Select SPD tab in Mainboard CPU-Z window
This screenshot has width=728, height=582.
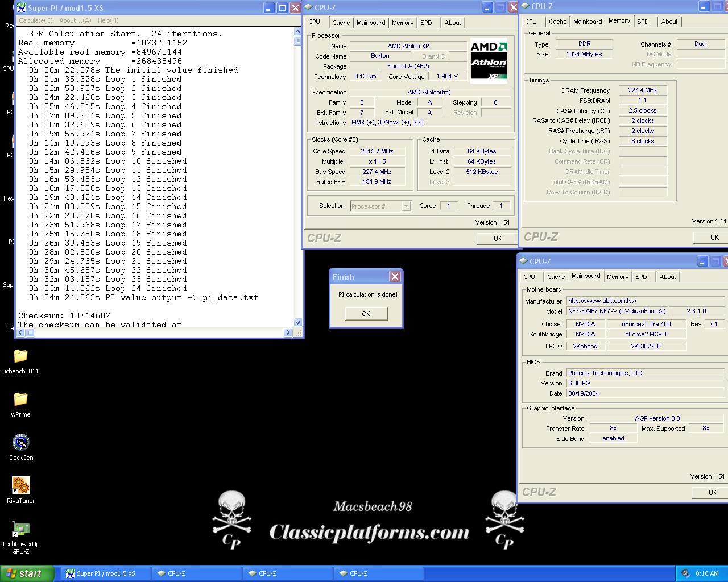pos(641,277)
